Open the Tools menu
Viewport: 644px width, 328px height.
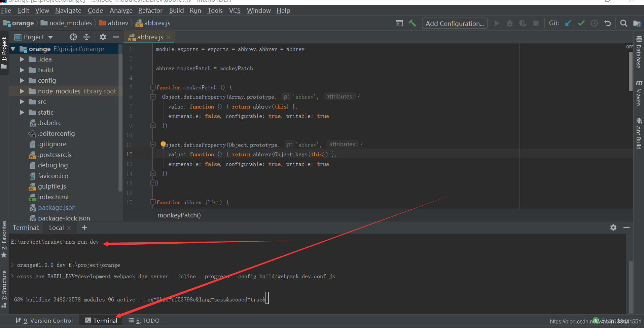coord(215,11)
